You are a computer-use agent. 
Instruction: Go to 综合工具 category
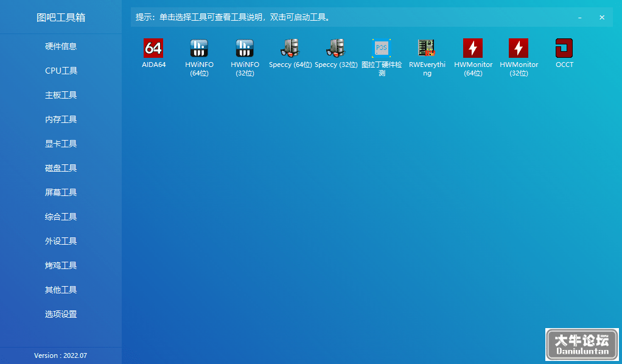pos(61,217)
